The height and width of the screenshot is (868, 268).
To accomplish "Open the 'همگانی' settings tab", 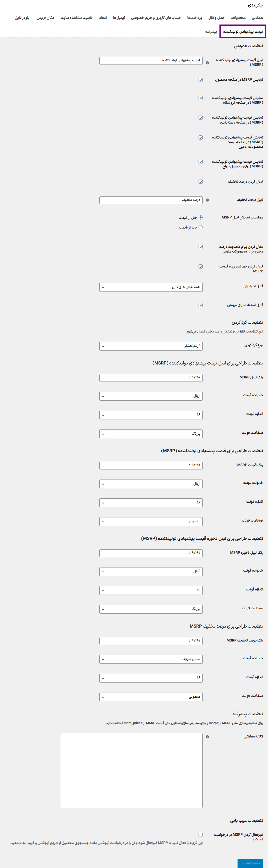I will [x=257, y=18].
